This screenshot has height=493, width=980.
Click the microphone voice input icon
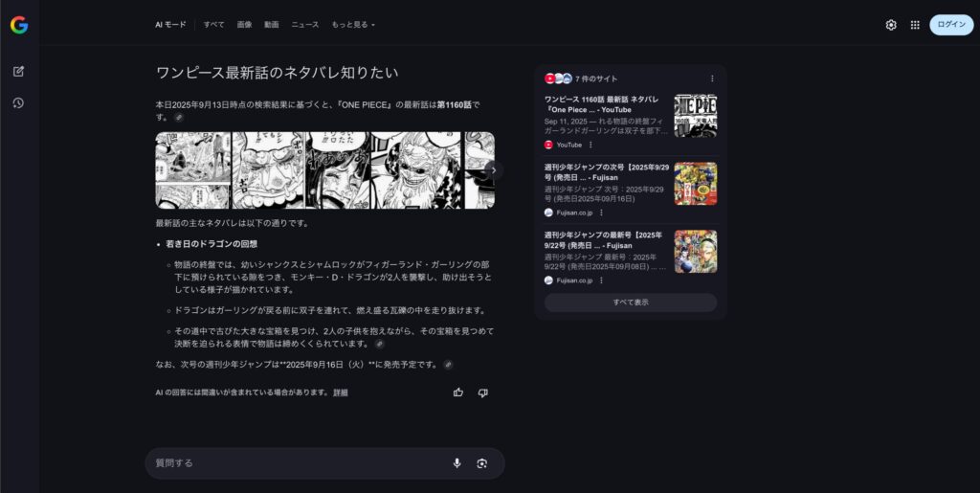pyautogui.click(x=457, y=463)
